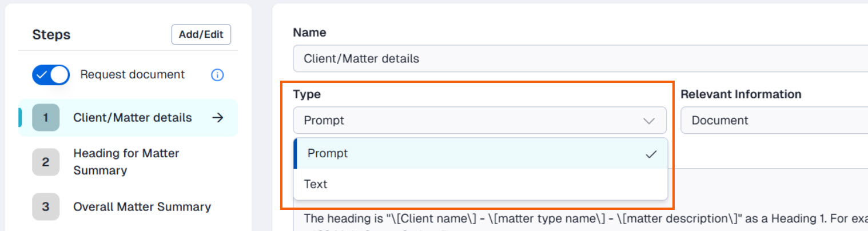The width and height of the screenshot is (868, 231).
Task: Click the Type field label
Action: [x=306, y=94]
